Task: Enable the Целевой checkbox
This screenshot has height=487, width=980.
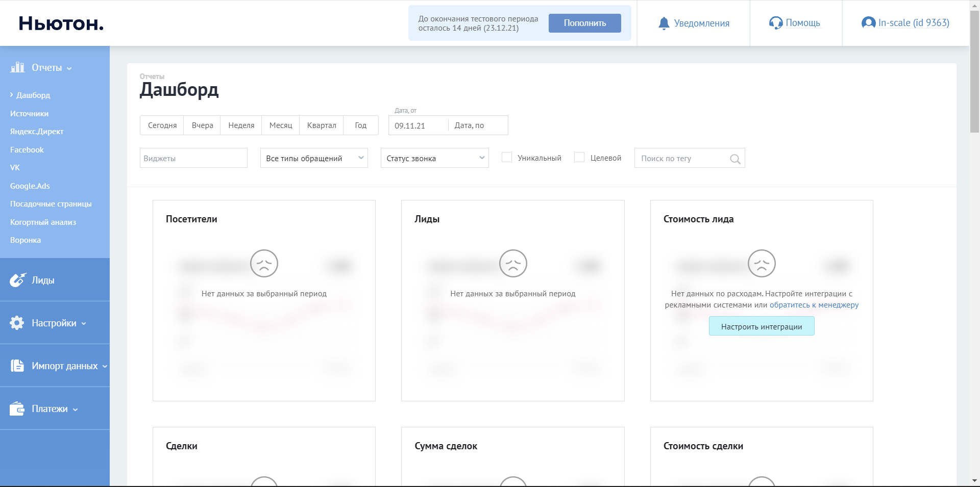Action: 579,158
